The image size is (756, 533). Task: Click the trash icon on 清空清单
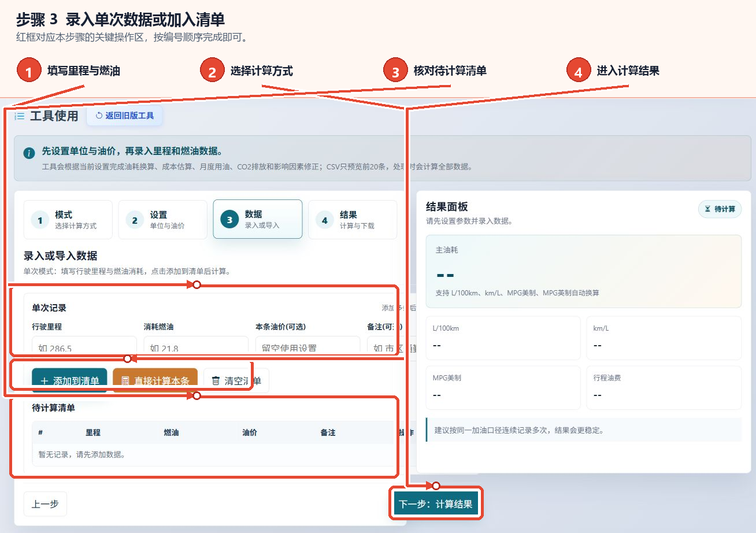[x=216, y=381]
